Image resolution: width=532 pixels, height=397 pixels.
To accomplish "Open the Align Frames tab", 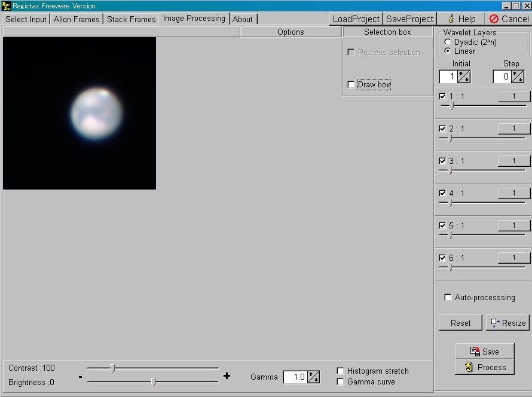I will (x=77, y=19).
